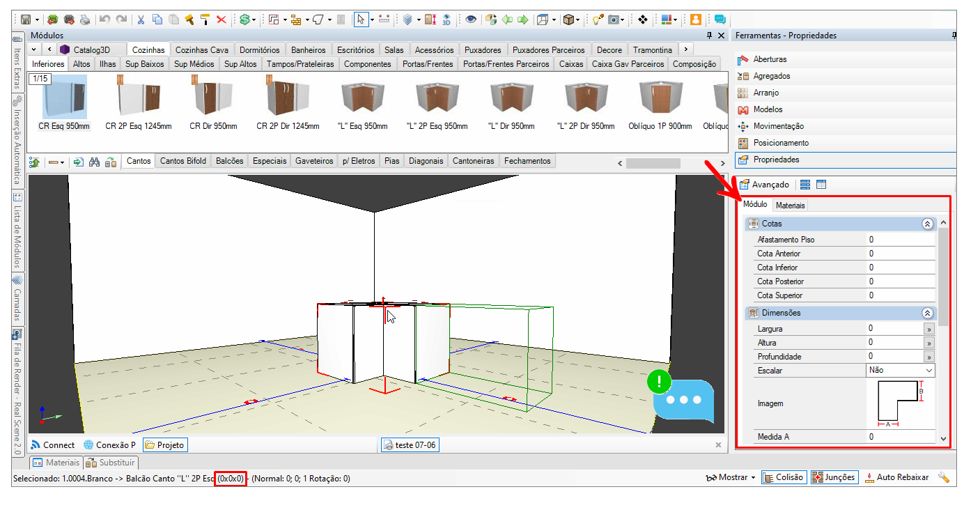Click the red X delete icon

pos(221,20)
